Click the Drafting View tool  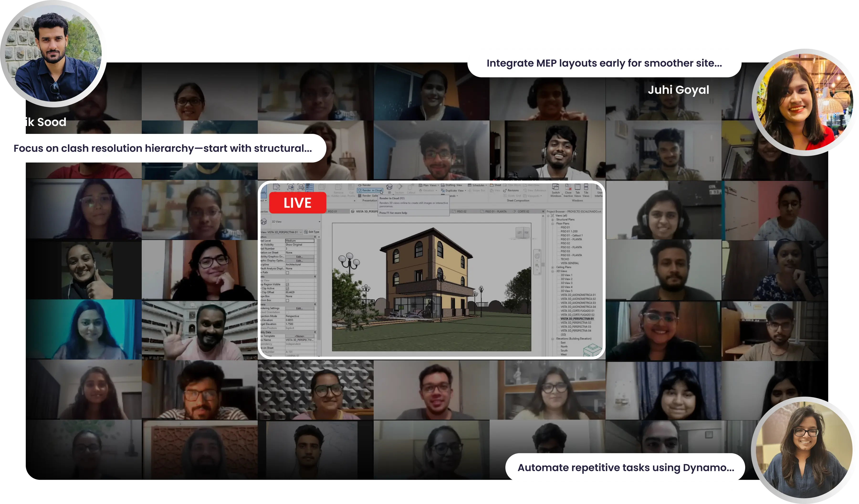(451, 185)
